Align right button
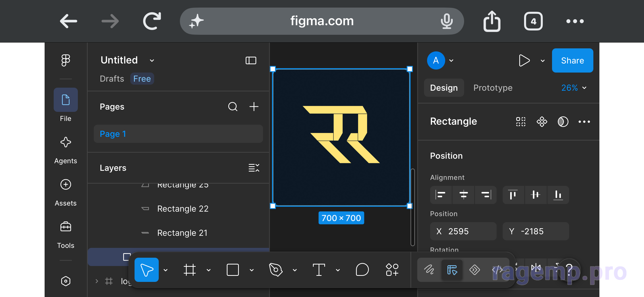This screenshot has width=644, height=297. (486, 195)
